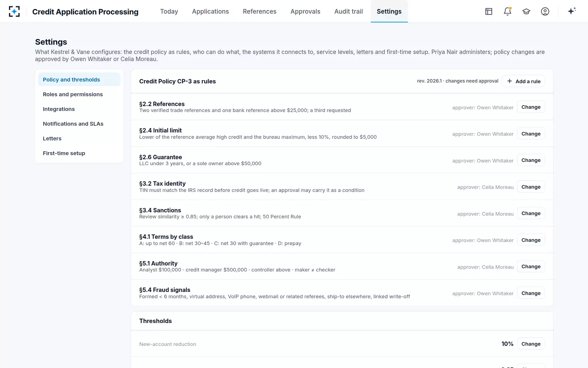The width and height of the screenshot is (588, 368).
Task: Click the §3.4 Sanctions rule title
Action: (x=160, y=210)
